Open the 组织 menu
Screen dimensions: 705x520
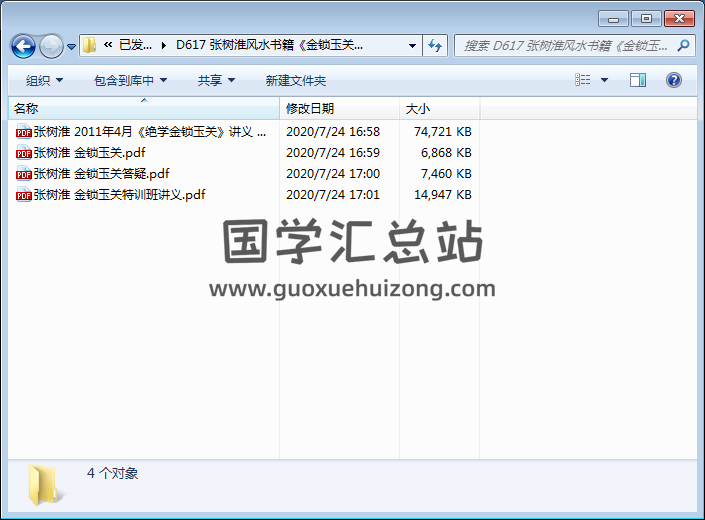(x=44, y=80)
